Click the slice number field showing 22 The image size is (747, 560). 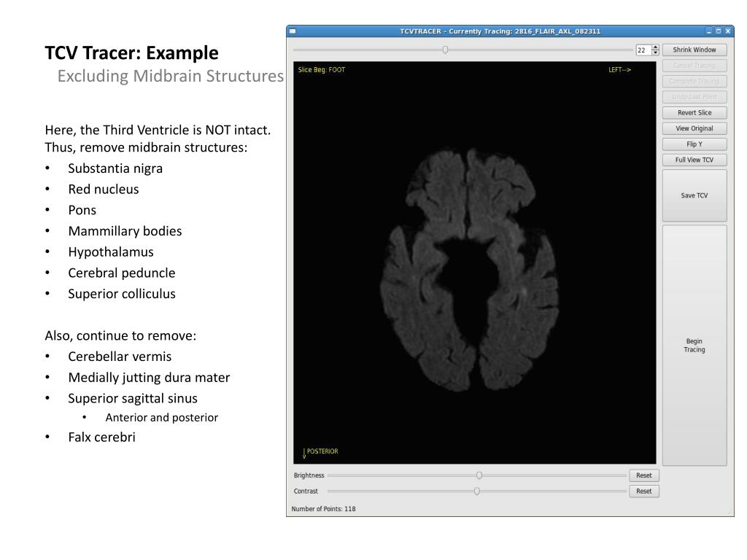pos(643,50)
